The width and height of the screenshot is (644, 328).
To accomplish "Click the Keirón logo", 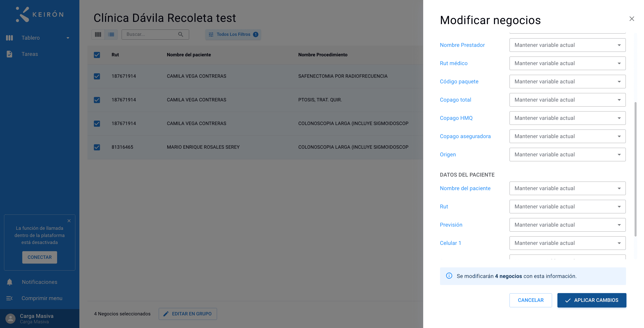I will 40,14.
